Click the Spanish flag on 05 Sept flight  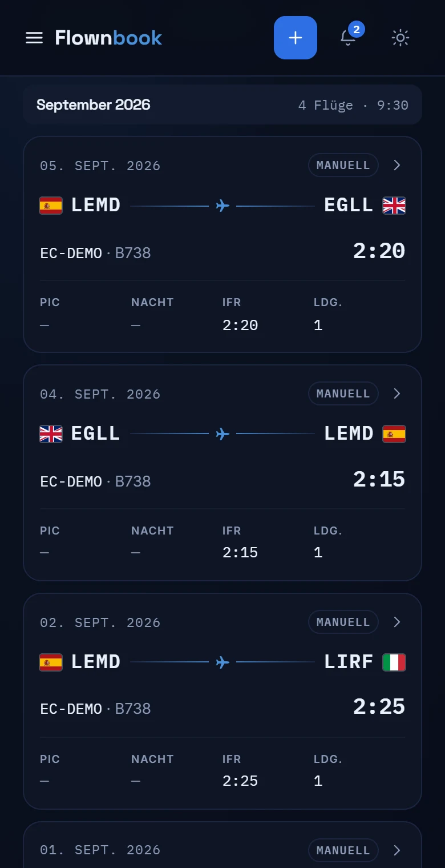click(51, 206)
